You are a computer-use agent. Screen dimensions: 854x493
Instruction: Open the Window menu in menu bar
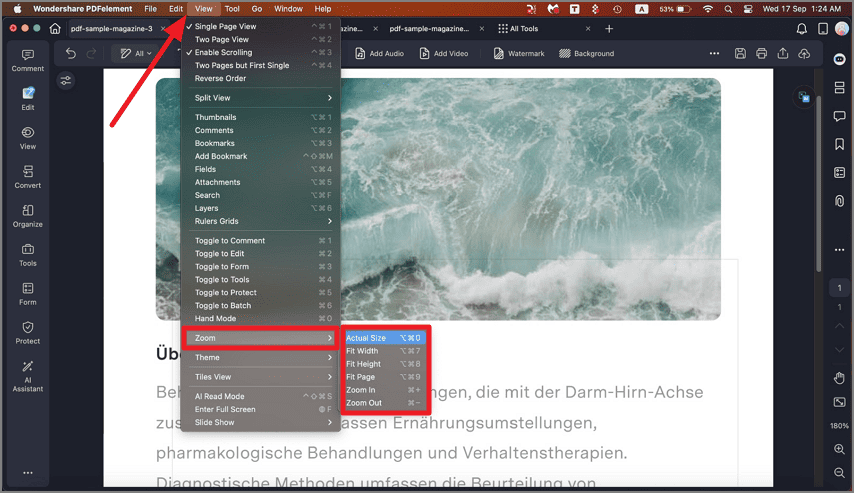click(x=288, y=9)
